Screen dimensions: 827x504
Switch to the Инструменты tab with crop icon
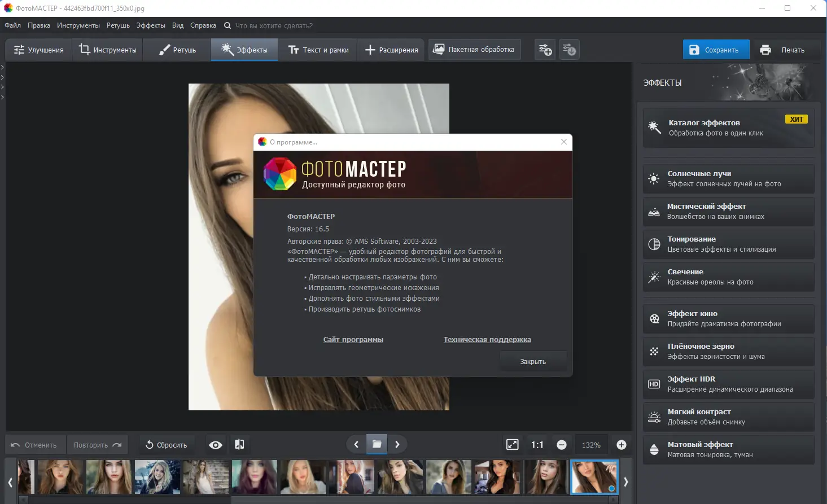point(107,50)
